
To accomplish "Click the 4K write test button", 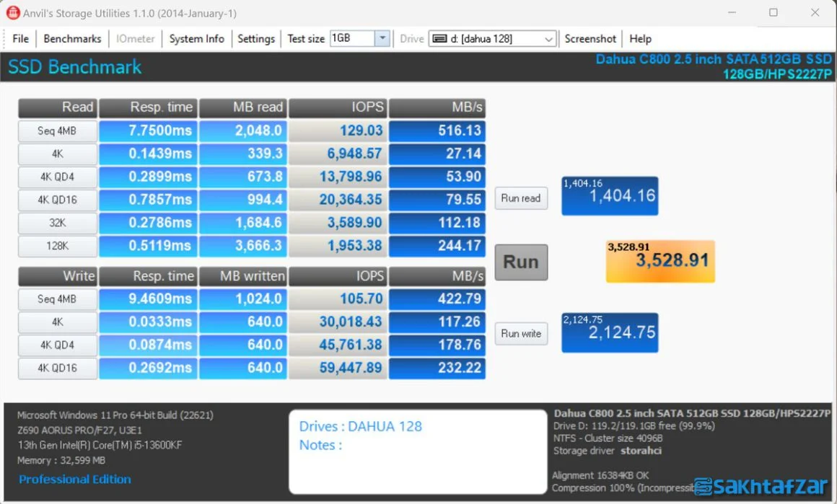I will point(57,322).
